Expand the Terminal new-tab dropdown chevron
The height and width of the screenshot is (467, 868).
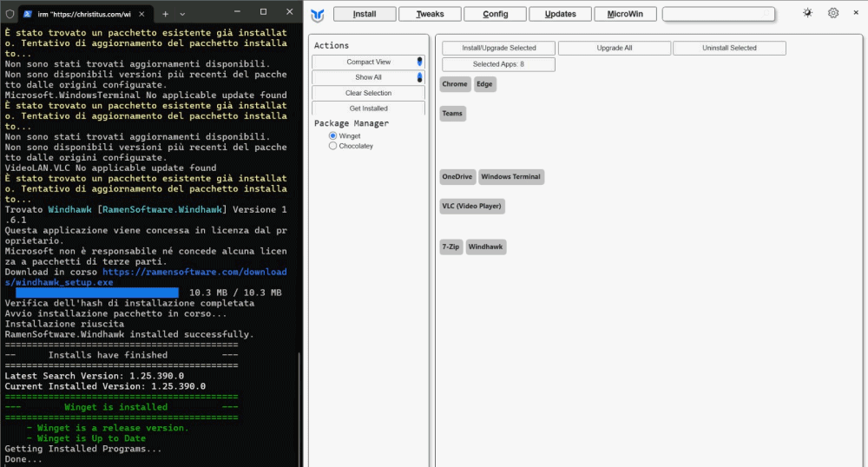[x=182, y=14]
